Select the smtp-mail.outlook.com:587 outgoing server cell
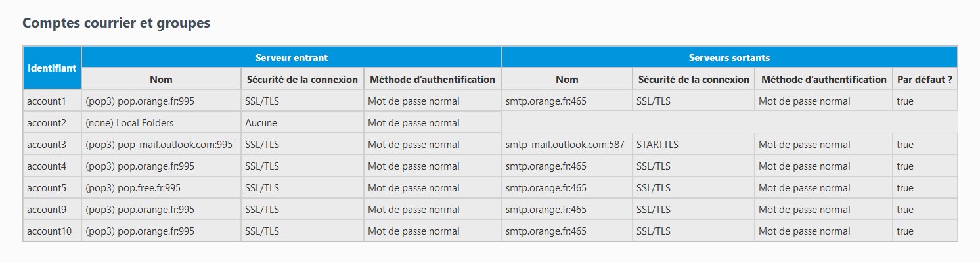The height and width of the screenshot is (263, 980). click(565, 145)
